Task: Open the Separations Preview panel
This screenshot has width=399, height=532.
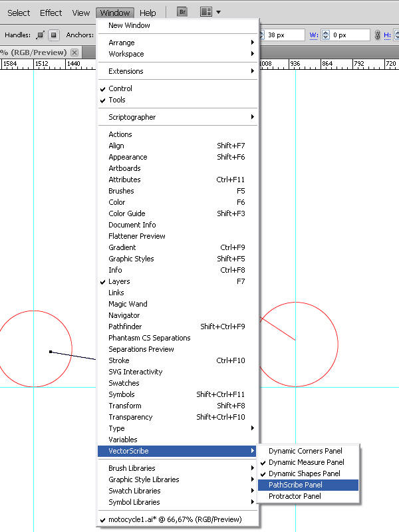Action: coord(178,349)
